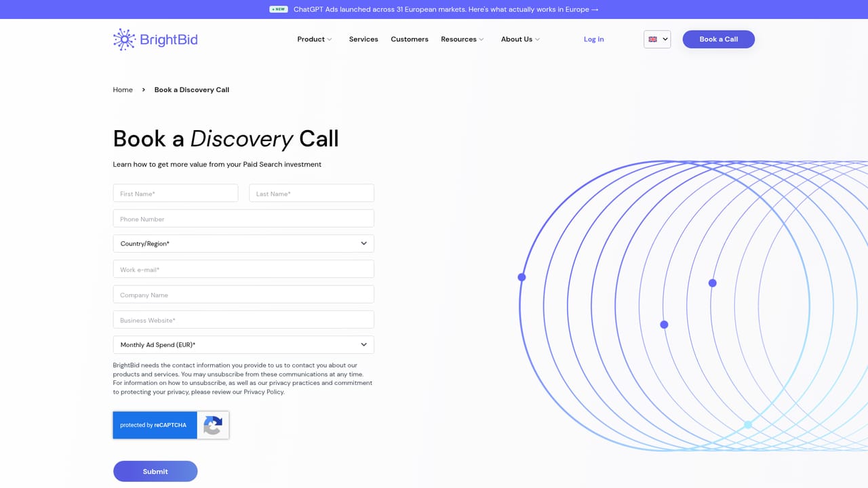Image resolution: width=868 pixels, height=488 pixels.
Task: Open the ChatGPT Ads announcement link
Action: coord(446,9)
